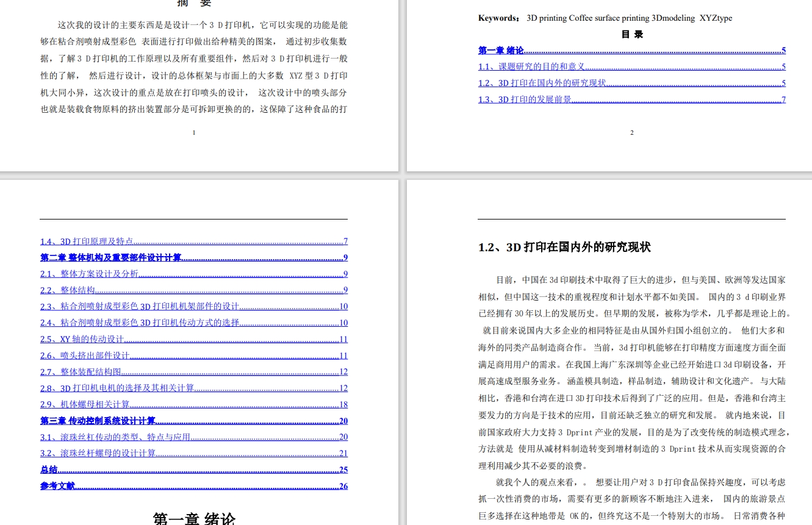Screen dimensions: 812x525
Task: Click the 目录 heading
Action: (x=632, y=34)
